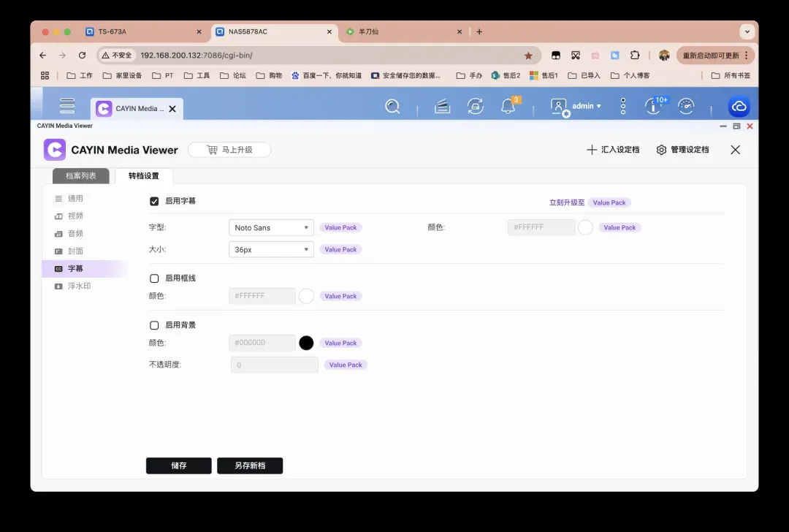Click the blue cloud icon

click(x=739, y=107)
